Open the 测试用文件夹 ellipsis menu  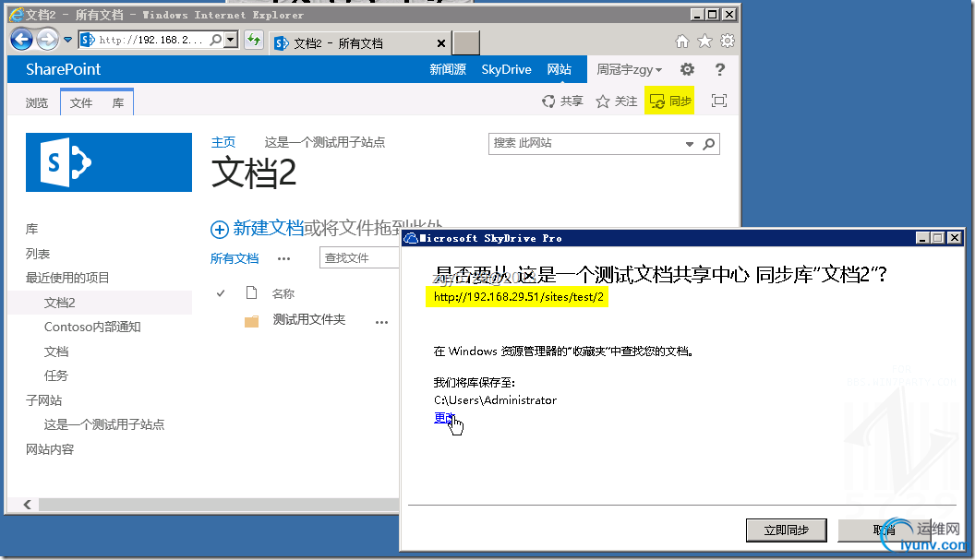click(x=382, y=322)
